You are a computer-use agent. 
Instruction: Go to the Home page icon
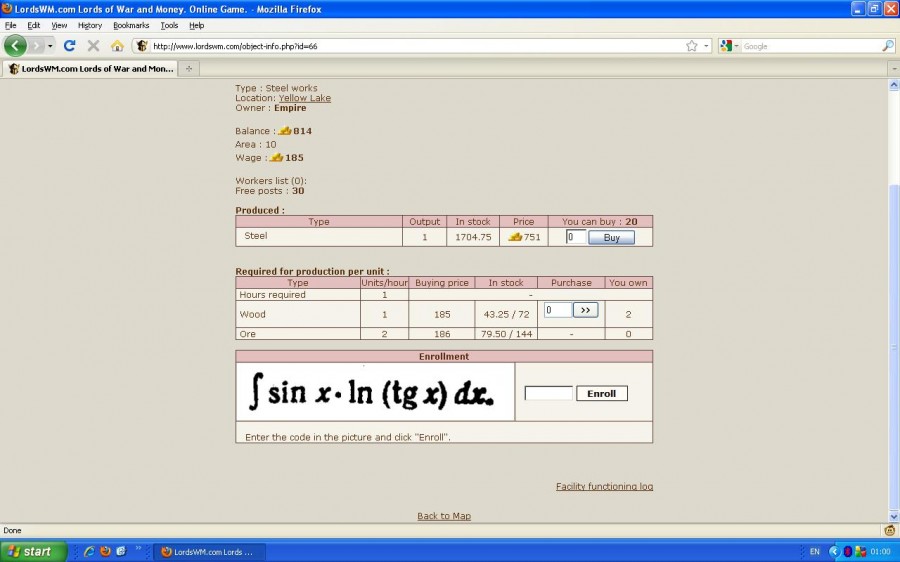[x=117, y=46]
